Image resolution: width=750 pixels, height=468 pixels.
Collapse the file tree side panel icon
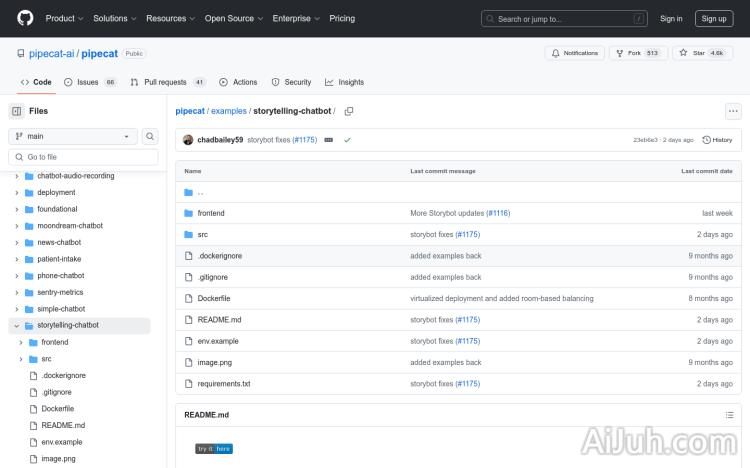[17, 111]
